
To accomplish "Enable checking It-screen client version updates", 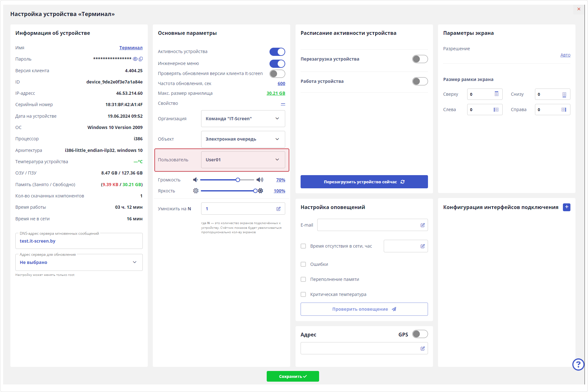I will [x=277, y=74].
